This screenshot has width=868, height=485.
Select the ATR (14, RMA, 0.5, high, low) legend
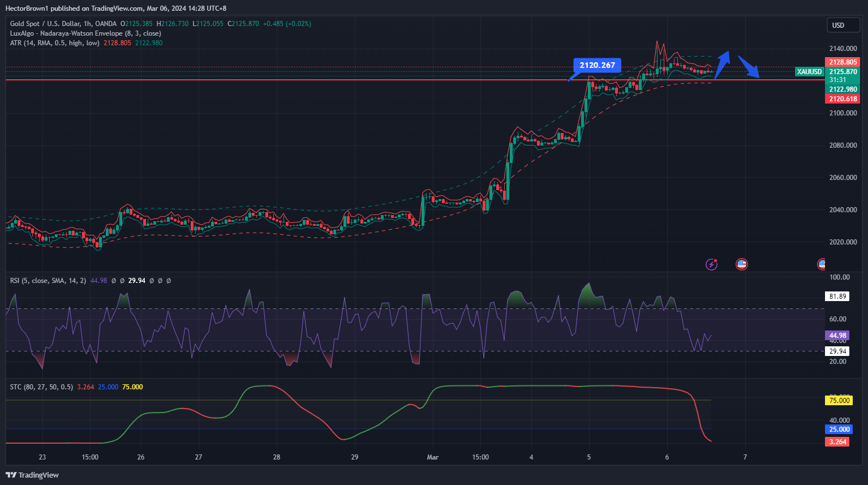coord(55,43)
